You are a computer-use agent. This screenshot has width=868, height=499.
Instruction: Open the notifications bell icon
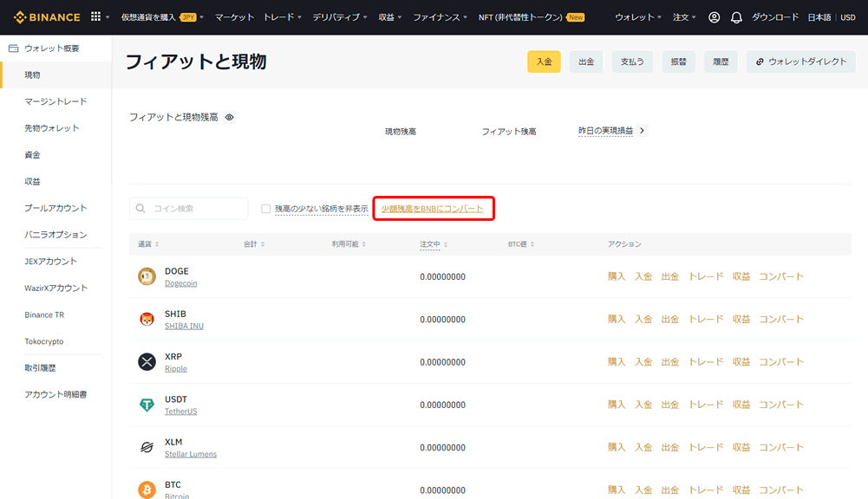pyautogui.click(x=736, y=17)
